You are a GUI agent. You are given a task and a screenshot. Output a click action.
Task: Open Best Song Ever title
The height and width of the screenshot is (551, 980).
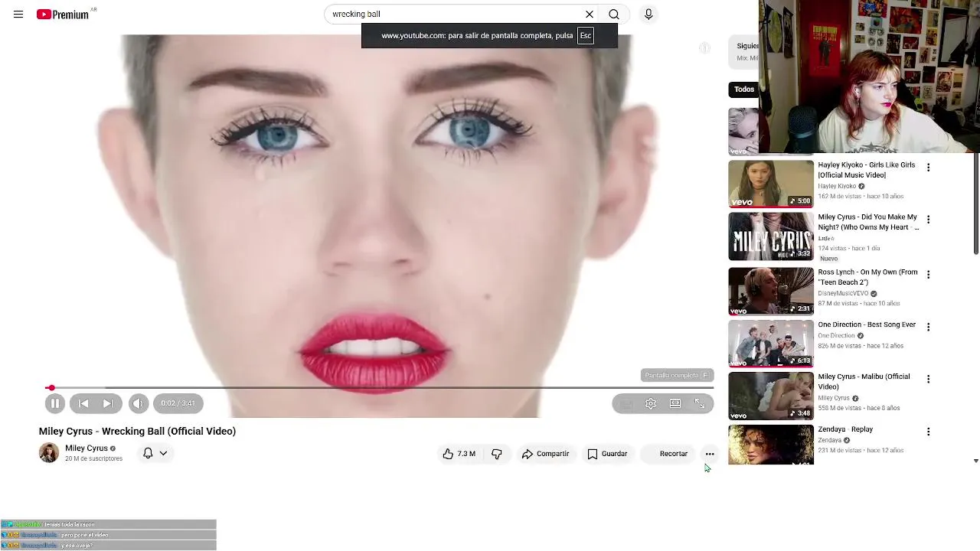[x=867, y=324]
